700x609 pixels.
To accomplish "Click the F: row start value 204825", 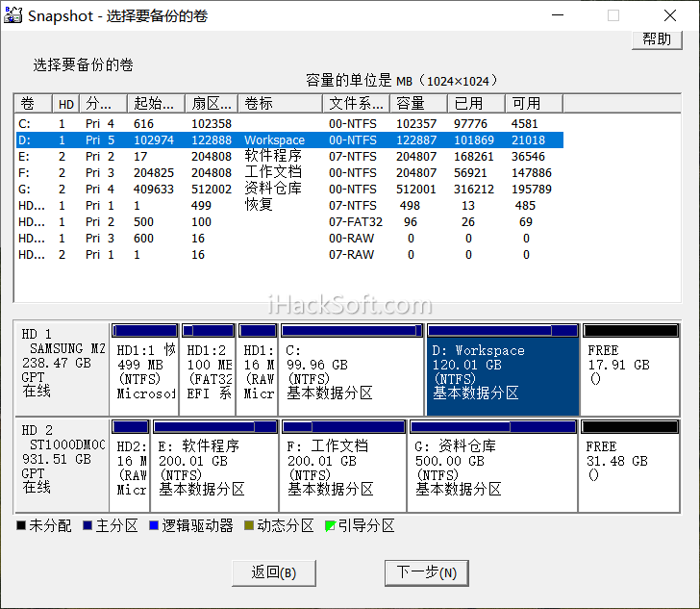I will click(154, 173).
